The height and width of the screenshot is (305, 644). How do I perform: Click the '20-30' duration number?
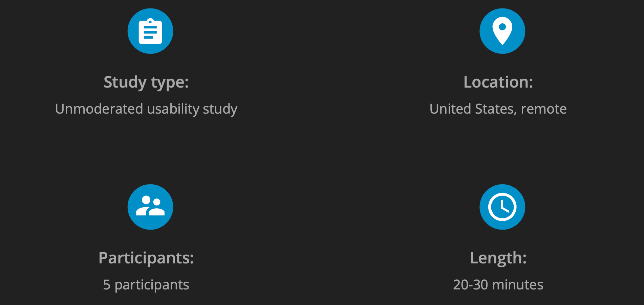point(470,285)
